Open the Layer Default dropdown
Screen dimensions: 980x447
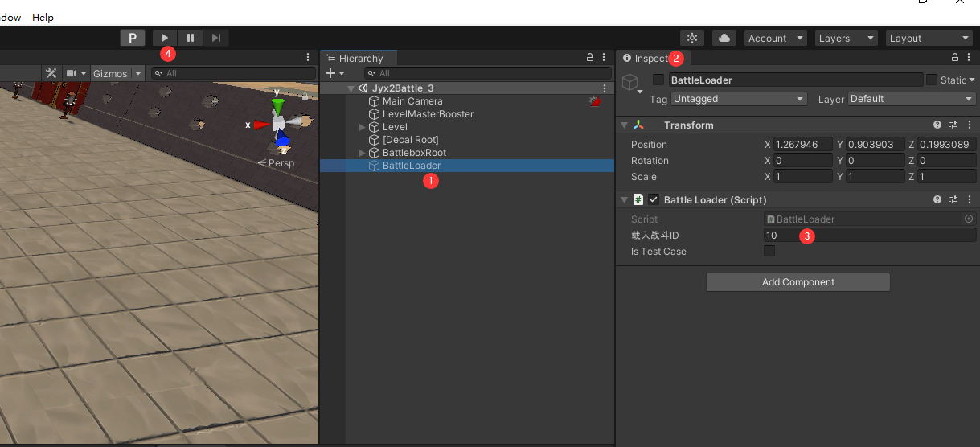(x=912, y=99)
